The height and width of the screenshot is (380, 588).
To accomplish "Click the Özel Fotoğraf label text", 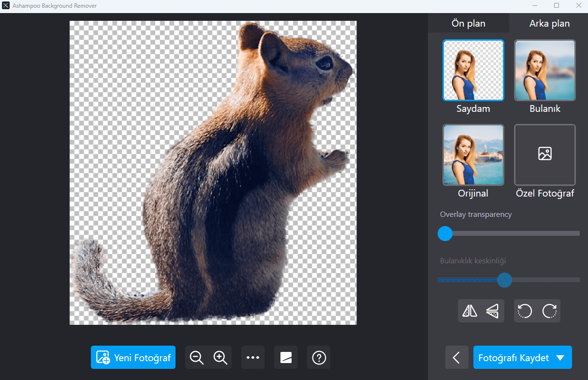I will [x=545, y=194].
